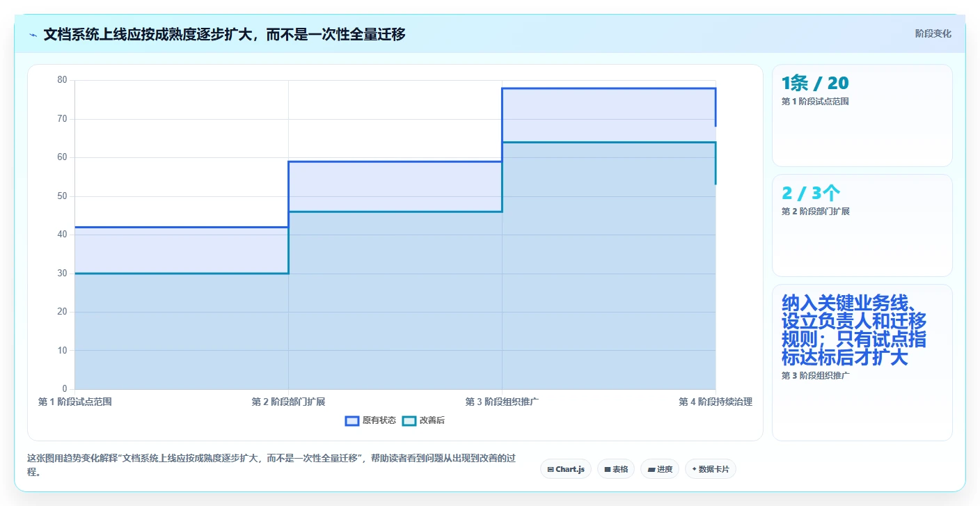The image size is (980, 506).
Task: Click x-axis label 第 3 阶段组织推广
Action: click(502, 402)
